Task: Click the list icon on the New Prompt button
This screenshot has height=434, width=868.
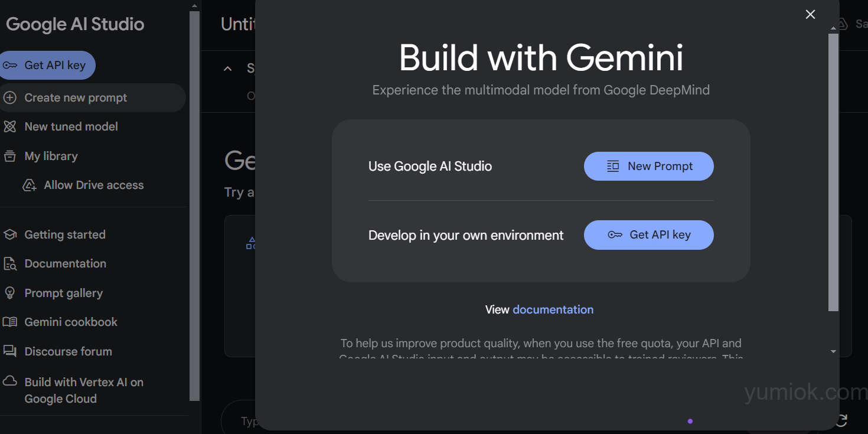Action: click(613, 167)
